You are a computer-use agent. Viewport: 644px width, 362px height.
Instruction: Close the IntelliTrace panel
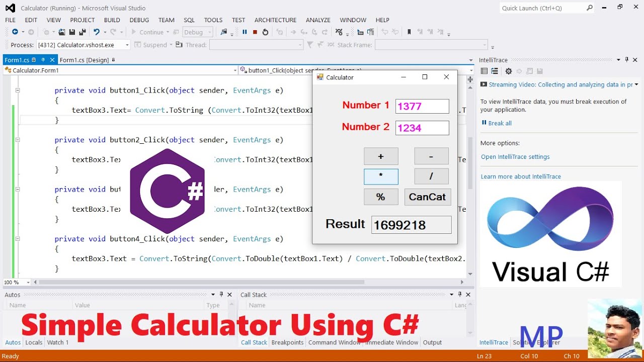(x=636, y=60)
